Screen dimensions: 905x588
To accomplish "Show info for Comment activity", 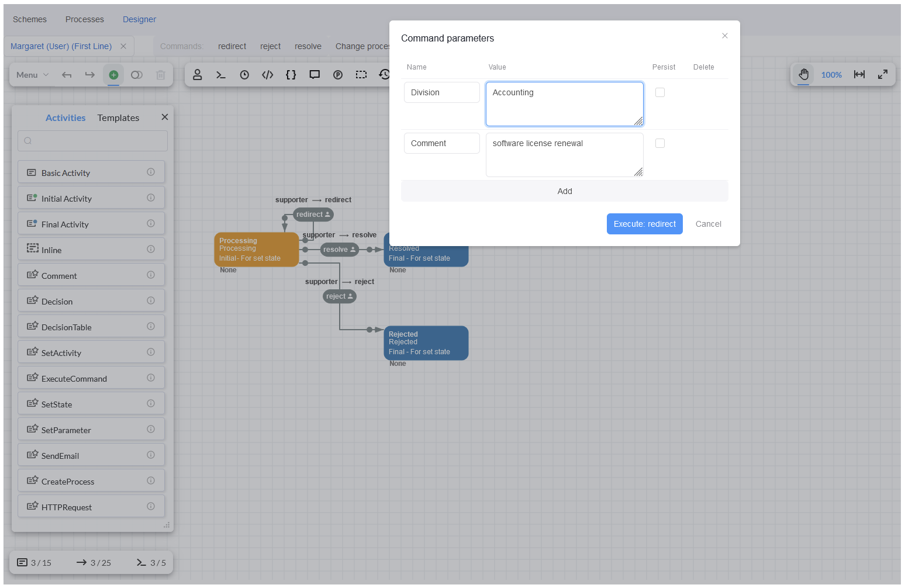I will [x=151, y=275].
